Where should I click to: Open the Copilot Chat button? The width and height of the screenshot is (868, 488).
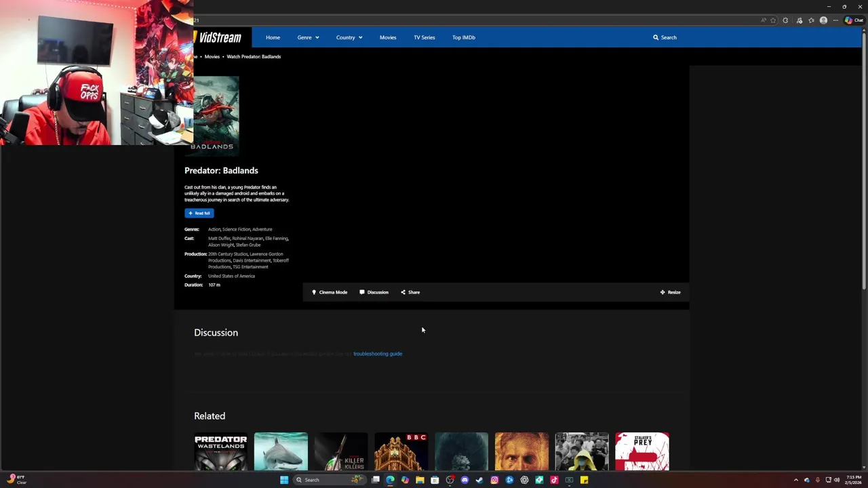(x=854, y=20)
